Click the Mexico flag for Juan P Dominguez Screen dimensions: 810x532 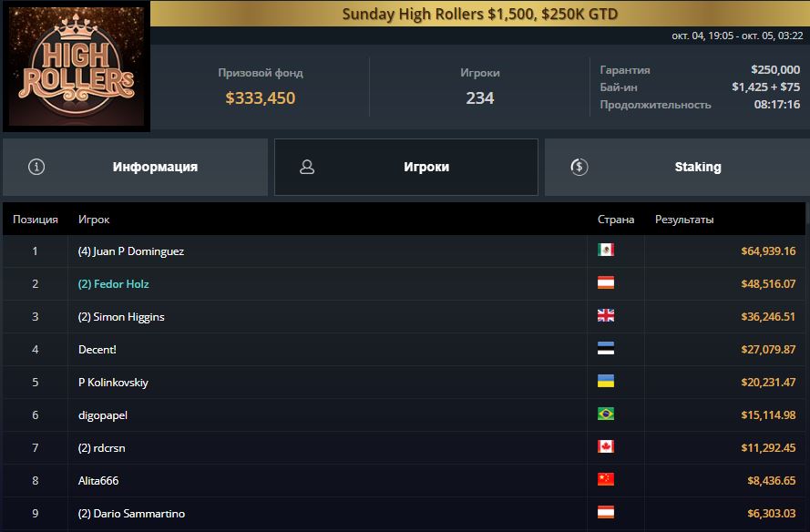tap(605, 250)
